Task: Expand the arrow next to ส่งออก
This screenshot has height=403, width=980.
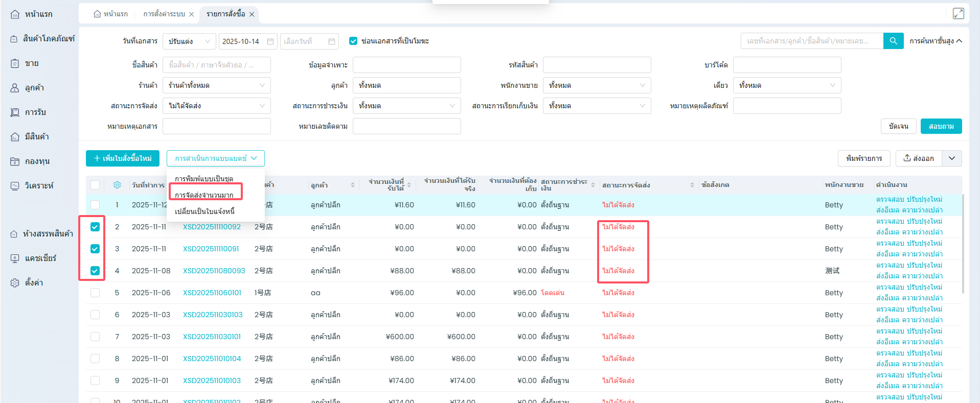Action: (951, 158)
